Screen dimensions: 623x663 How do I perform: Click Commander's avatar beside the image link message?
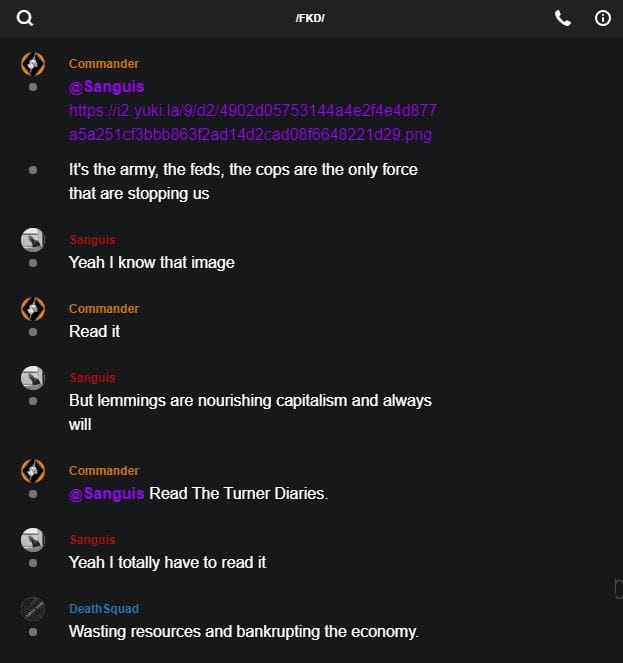pyautogui.click(x=33, y=64)
